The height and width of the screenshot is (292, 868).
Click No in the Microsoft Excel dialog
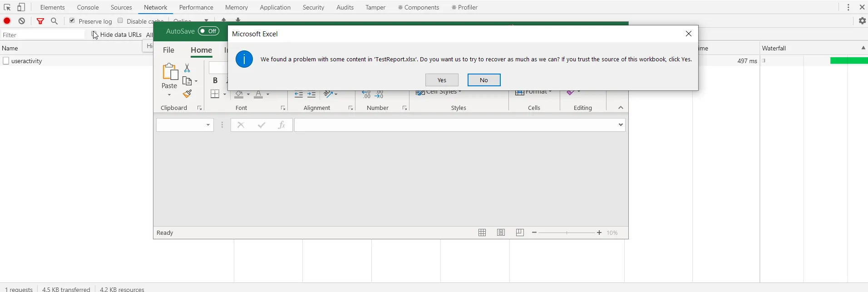pos(484,80)
